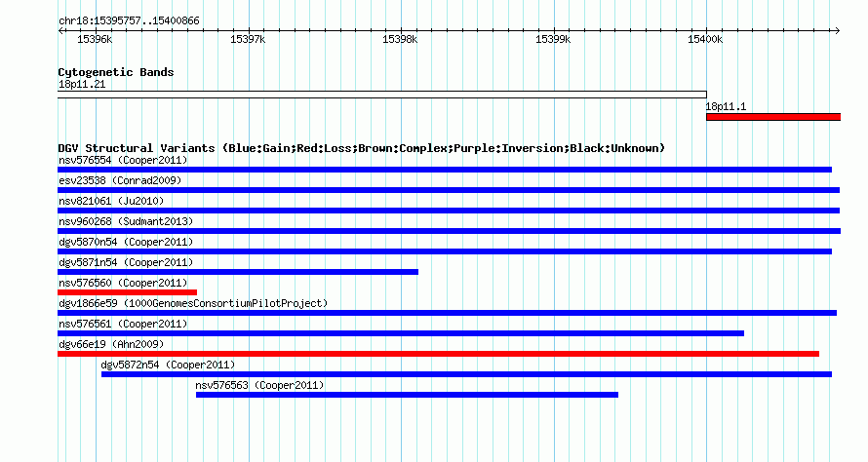This screenshot has width=868, height=462.
Task: Click the 15398k ruler tick label
Action: tap(400, 39)
